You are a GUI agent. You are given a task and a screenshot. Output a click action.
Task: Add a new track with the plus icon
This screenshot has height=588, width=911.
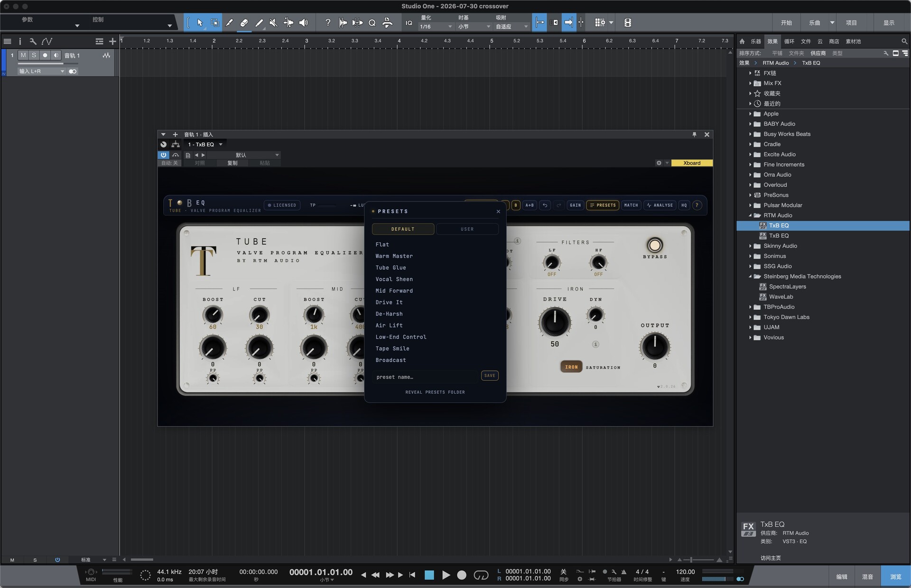(112, 41)
